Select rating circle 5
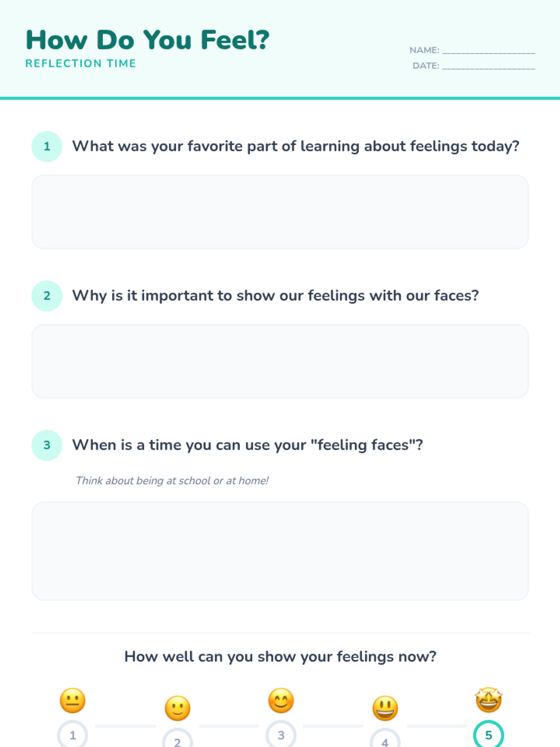This screenshot has width=560, height=747. [x=489, y=735]
